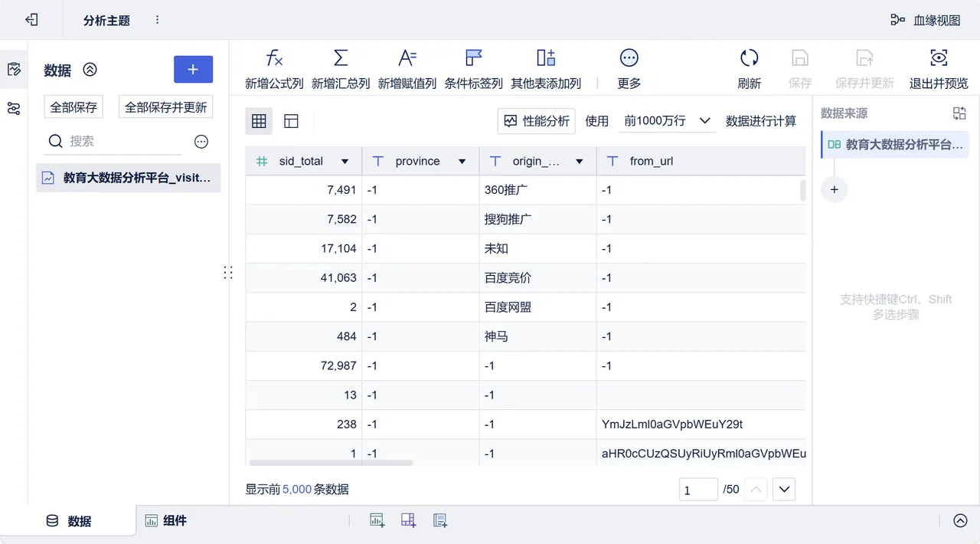Image resolution: width=980 pixels, height=544 pixels.
Task: Click the from_url column header
Action: click(701, 161)
